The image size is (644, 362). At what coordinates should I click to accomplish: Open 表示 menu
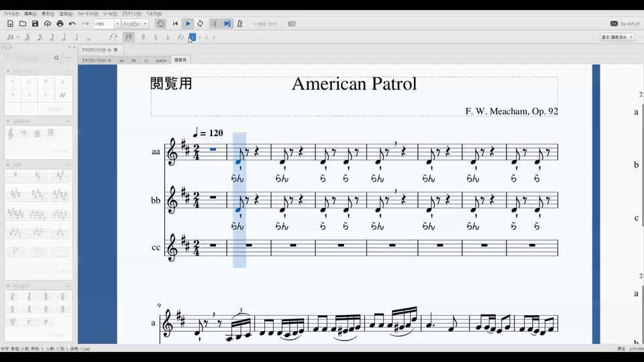tap(48, 13)
